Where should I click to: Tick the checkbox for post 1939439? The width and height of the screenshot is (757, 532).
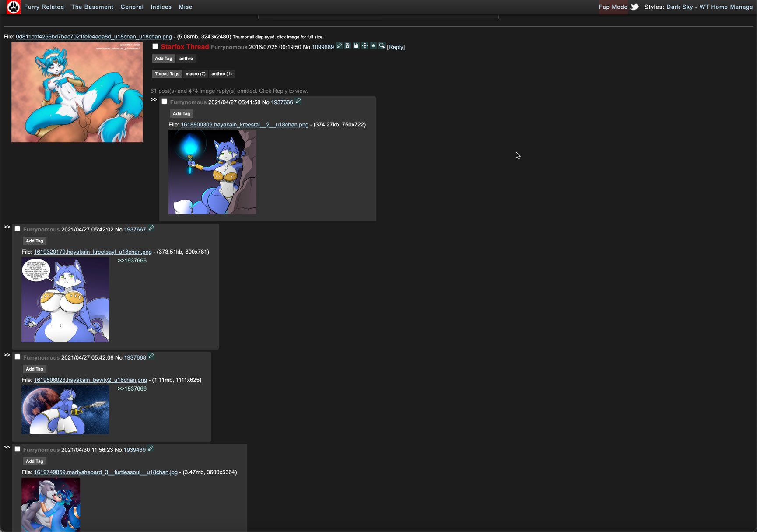tap(17, 449)
